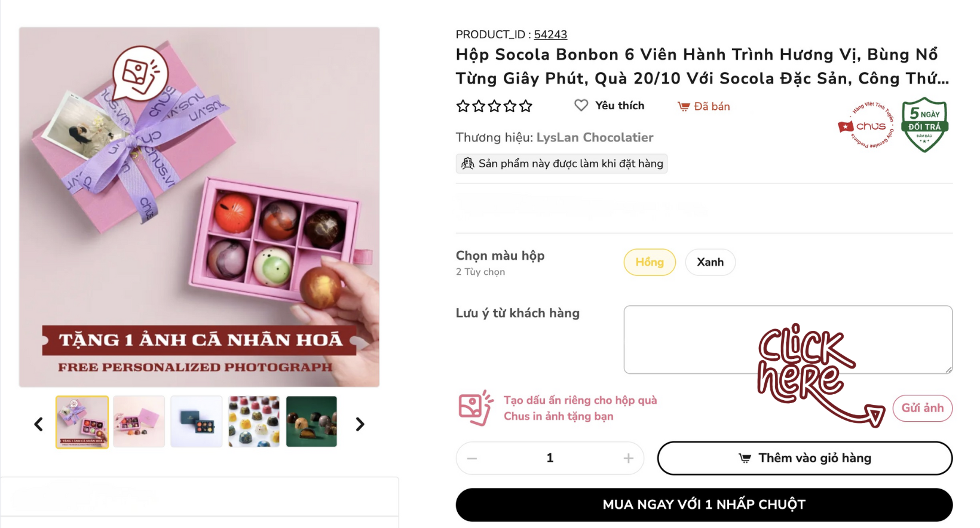Click Thêm vào giỏ hàng button

[x=804, y=458]
